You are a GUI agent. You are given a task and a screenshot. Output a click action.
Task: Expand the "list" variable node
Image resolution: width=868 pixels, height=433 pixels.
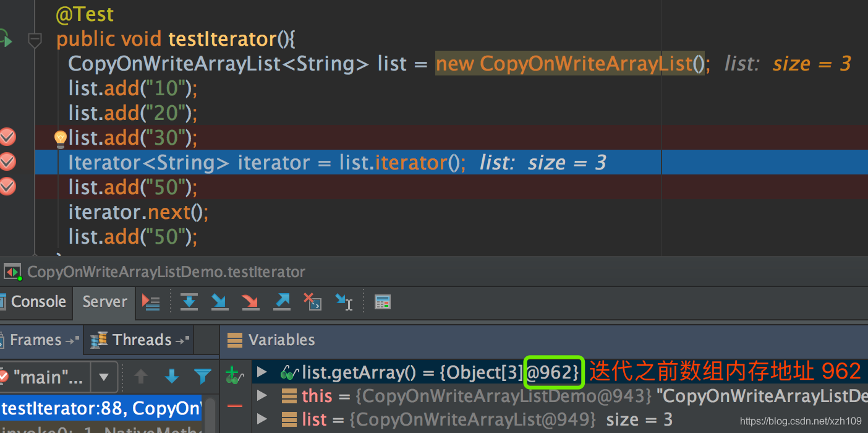262,419
